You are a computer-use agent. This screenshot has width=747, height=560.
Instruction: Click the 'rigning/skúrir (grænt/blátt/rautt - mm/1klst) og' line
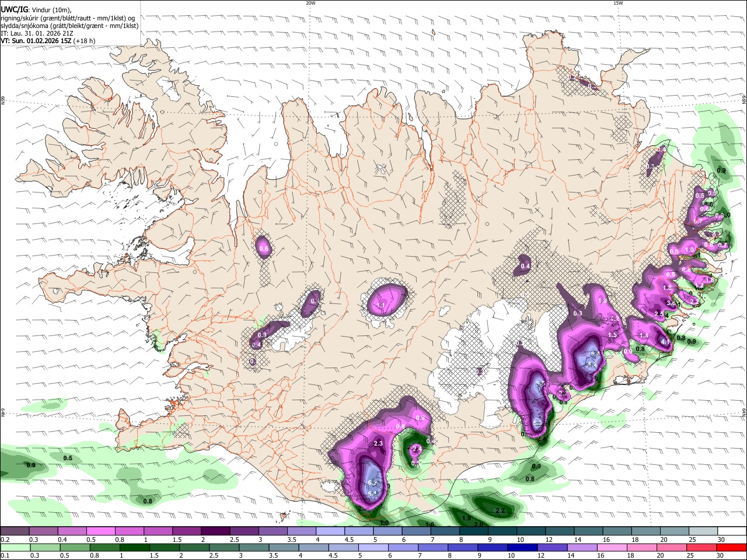[x=68, y=18]
